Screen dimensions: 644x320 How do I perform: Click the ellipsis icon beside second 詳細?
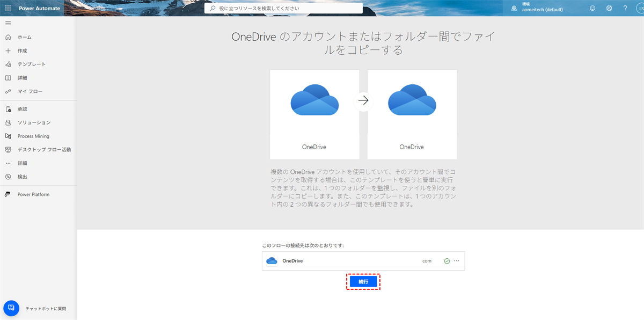[8, 163]
